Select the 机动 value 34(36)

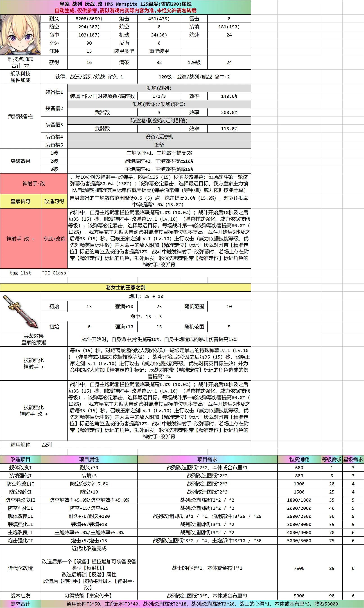click(x=159, y=35)
